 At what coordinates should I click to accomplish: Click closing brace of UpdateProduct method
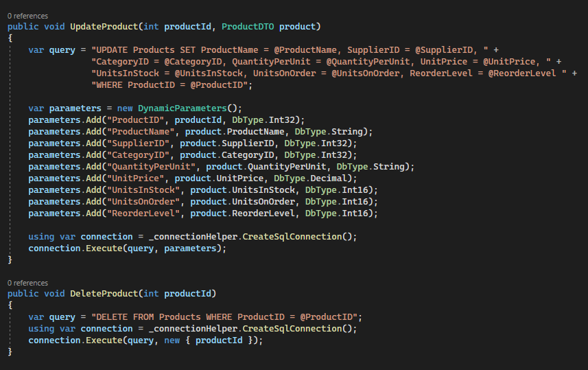coord(10,259)
